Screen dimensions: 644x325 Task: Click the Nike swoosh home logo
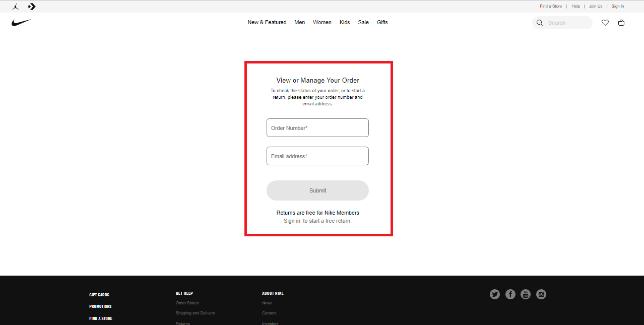[x=21, y=23]
